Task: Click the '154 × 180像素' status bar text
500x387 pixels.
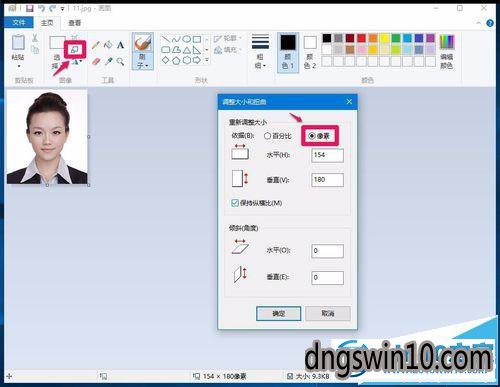Action: [225, 376]
